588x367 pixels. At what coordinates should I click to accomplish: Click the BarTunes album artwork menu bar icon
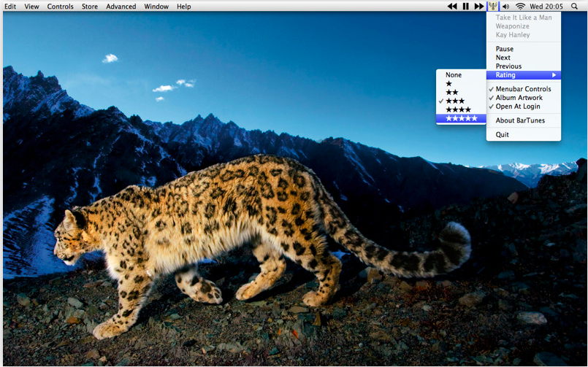[493, 6]
